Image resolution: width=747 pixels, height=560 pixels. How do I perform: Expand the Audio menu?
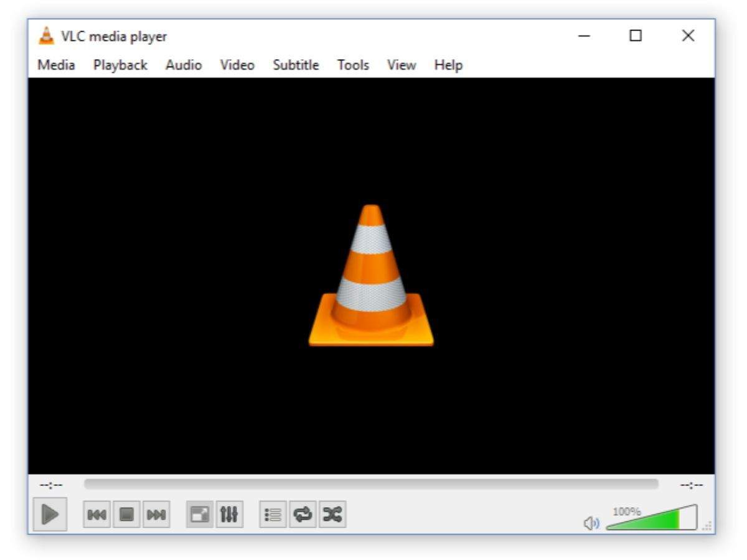tap(183, 65)
